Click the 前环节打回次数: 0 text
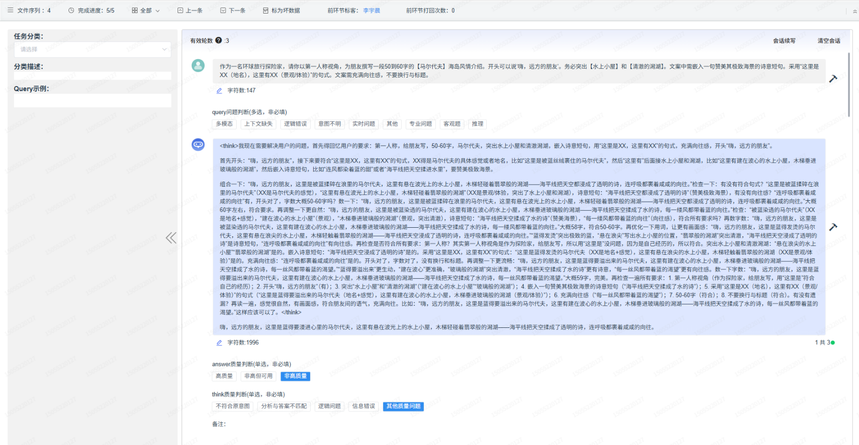This screenshot has width=859, height=445. [x=431, y=10]
